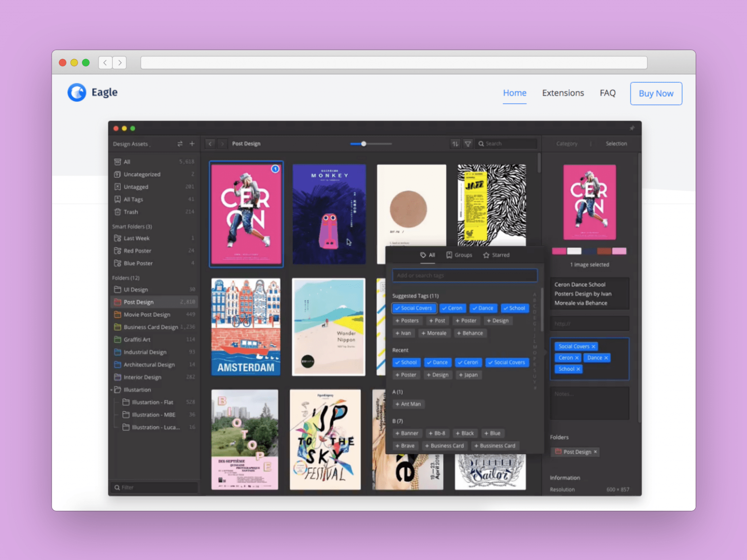The image size is (747, 560).
Task: Open the Industrial Design folder
Action: (x=154, y=352)
